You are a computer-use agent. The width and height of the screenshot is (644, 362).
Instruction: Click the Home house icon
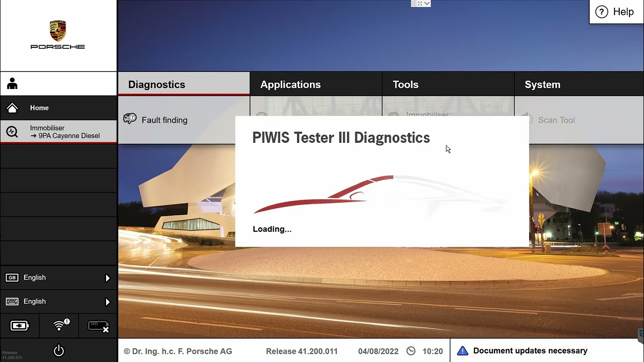pos(12,108)
